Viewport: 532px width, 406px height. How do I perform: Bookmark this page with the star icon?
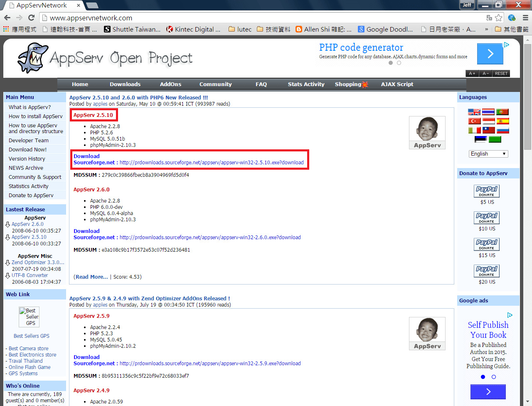498,18
